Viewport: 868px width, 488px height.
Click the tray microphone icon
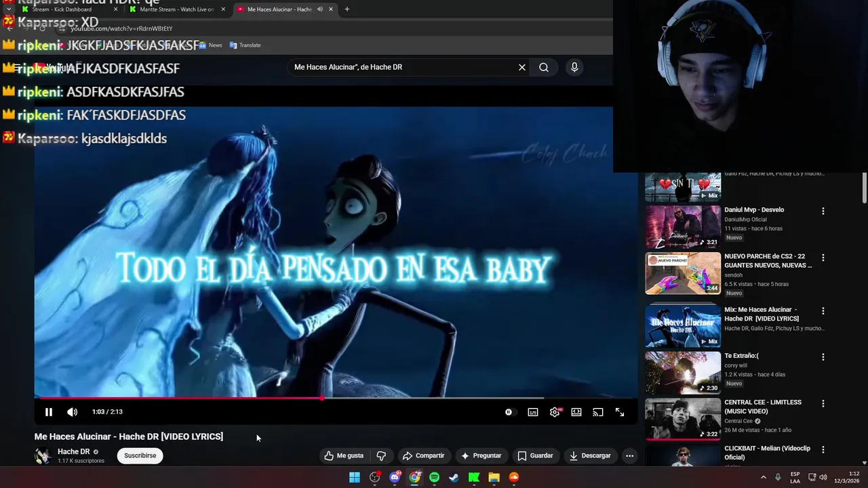778,477
